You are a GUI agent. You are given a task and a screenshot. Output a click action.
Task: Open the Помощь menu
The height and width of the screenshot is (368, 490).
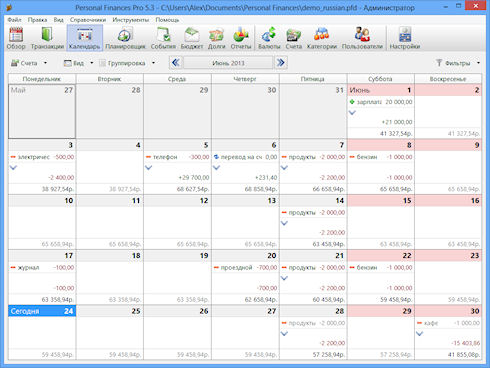[167, 20]
